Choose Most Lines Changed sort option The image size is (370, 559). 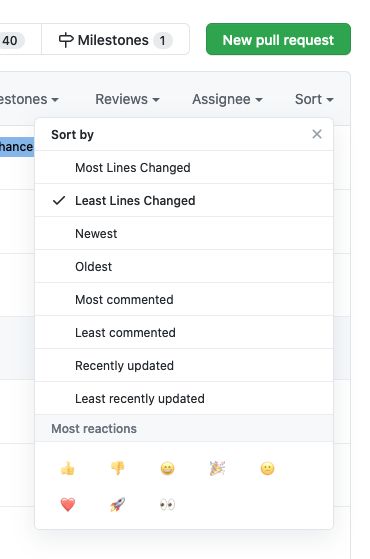point(184,167)
